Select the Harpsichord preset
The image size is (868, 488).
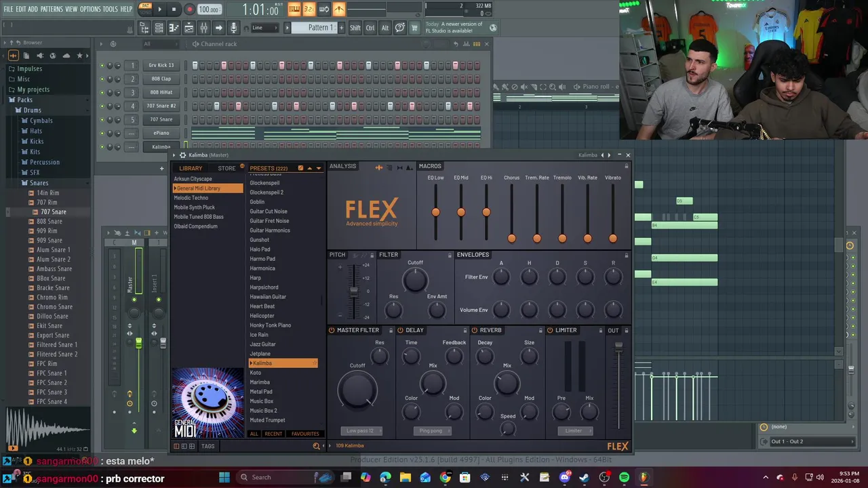click(264, 287)
